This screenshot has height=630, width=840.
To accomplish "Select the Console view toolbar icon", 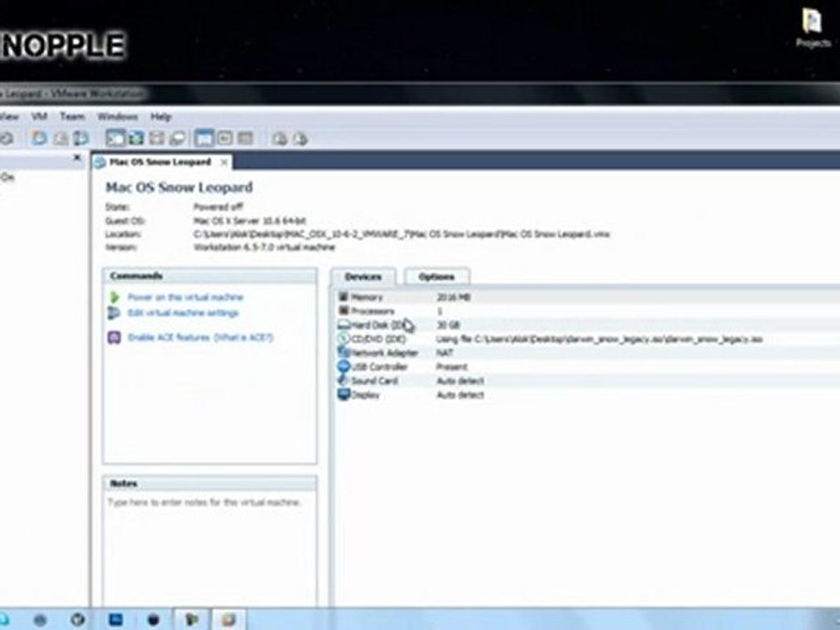I will (245, 139).
